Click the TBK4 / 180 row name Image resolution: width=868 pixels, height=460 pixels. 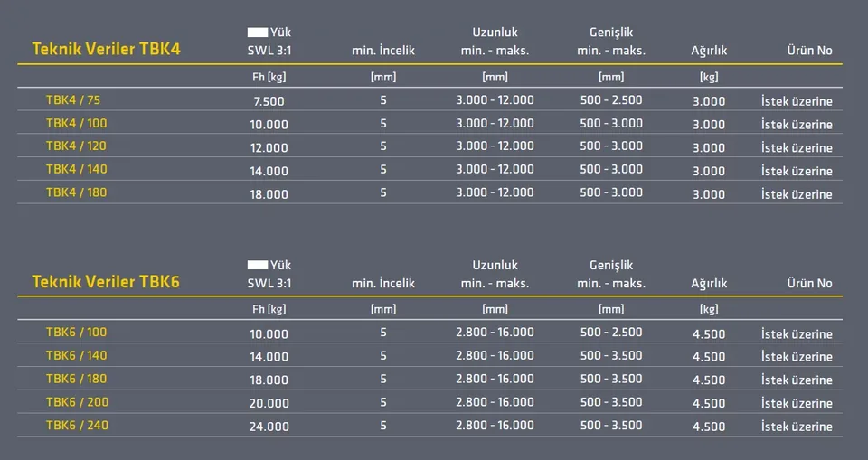tap(76, 192)
